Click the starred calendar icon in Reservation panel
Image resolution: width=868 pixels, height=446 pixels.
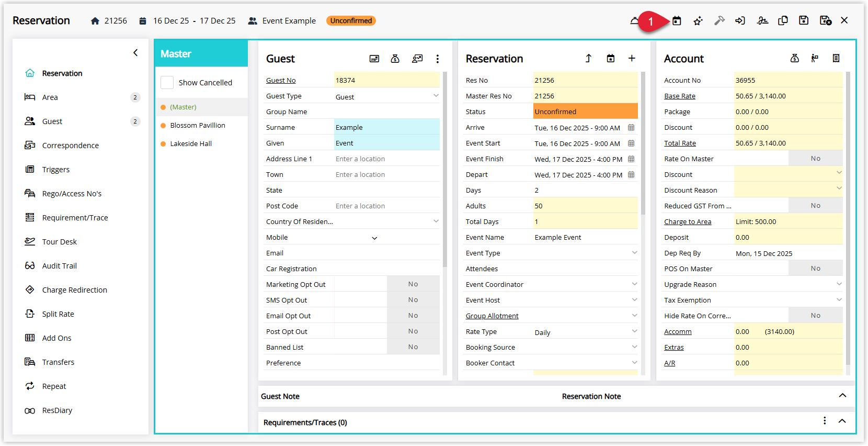[x=610, y=58]
